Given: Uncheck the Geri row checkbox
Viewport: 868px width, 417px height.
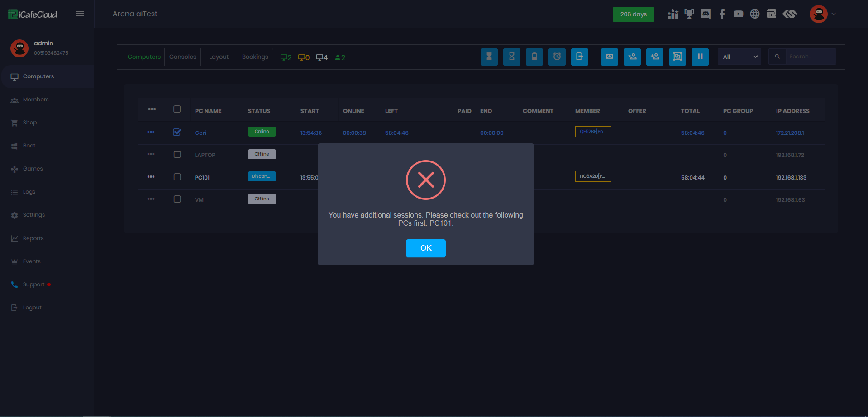Looking at the screenshot, I should point(177,132).
